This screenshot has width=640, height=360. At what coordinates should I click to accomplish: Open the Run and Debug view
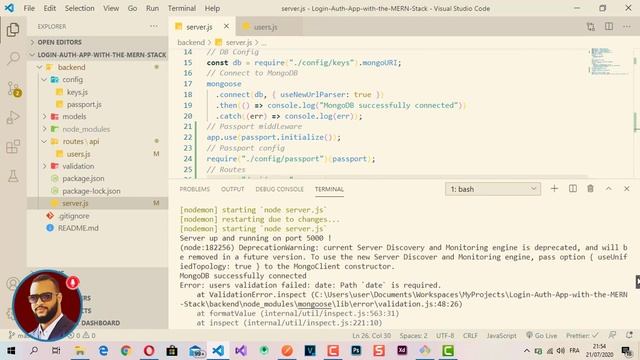13,118
